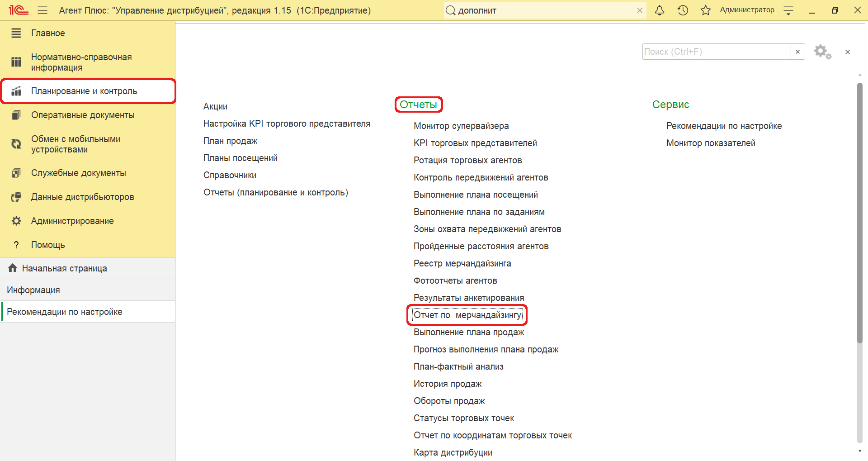Viewport: 868px width, 461px height.
Task: Open Пройденные расстояния агентов report
Action: 481,246
